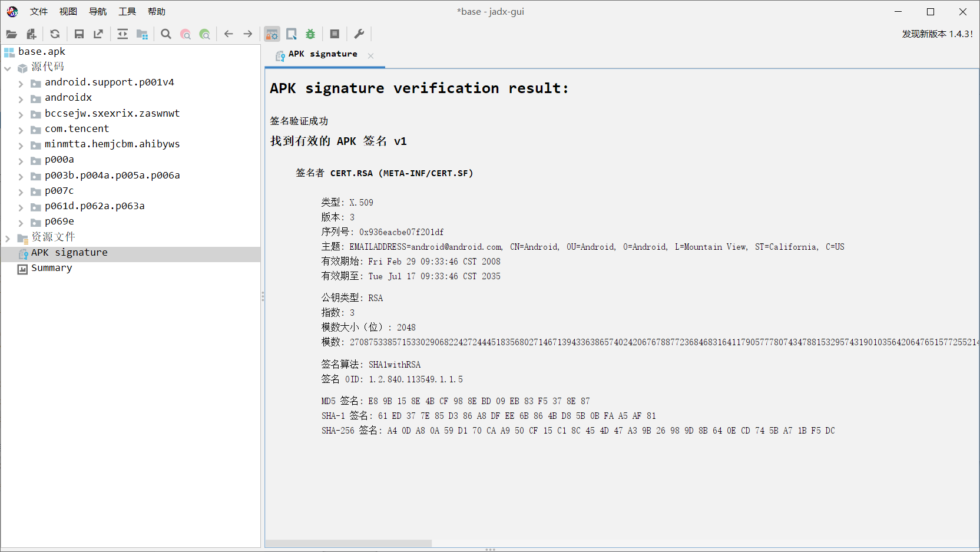The width and height of the screenshot is (980, 552).
Task: Open the Quark engine analysis icon
Action: (292, 34)
